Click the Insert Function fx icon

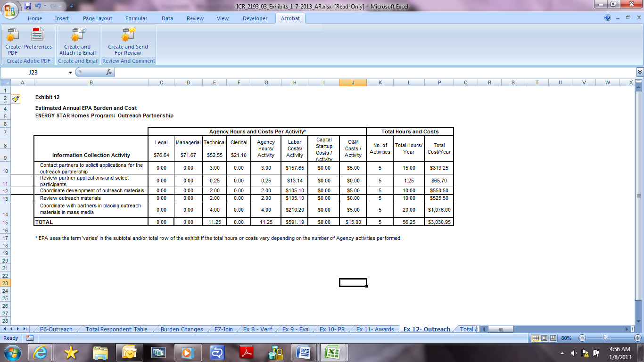click(109, 72)
